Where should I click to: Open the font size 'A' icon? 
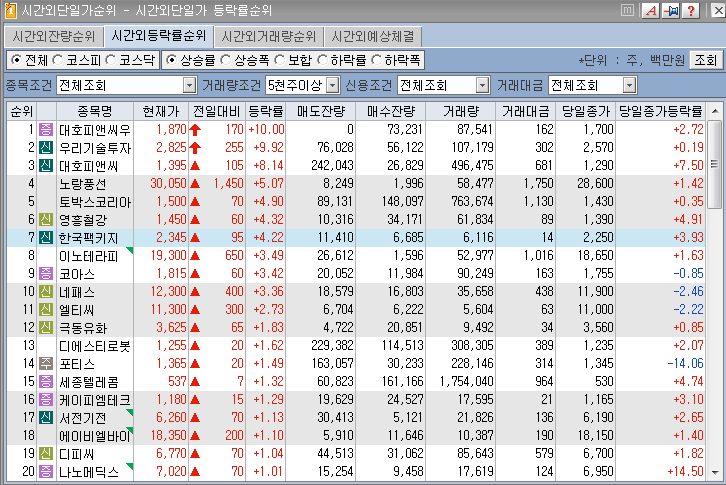(651, 10)
